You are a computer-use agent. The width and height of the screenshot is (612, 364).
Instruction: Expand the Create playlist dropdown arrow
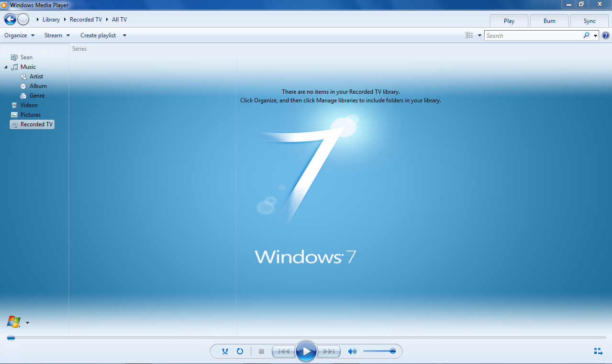124,35
